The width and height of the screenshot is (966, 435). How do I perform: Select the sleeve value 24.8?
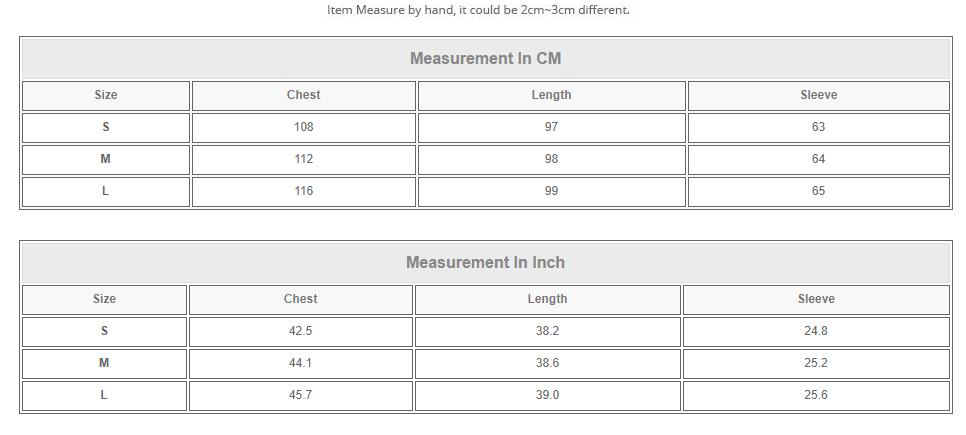[x=816, y=331]
